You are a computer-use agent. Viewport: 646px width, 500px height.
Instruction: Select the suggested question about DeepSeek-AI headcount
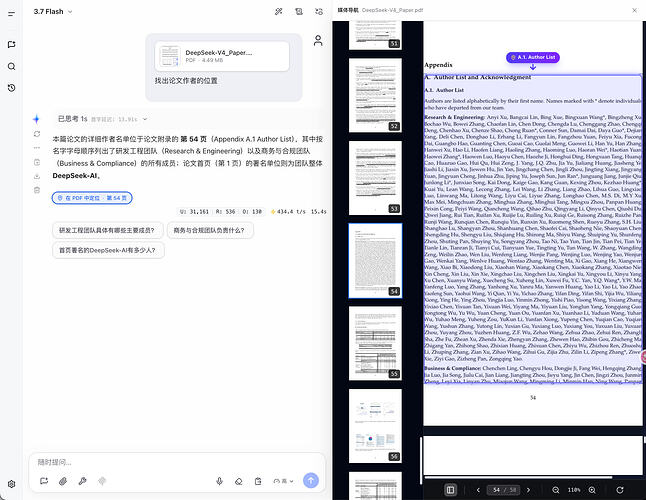[108, 250]
